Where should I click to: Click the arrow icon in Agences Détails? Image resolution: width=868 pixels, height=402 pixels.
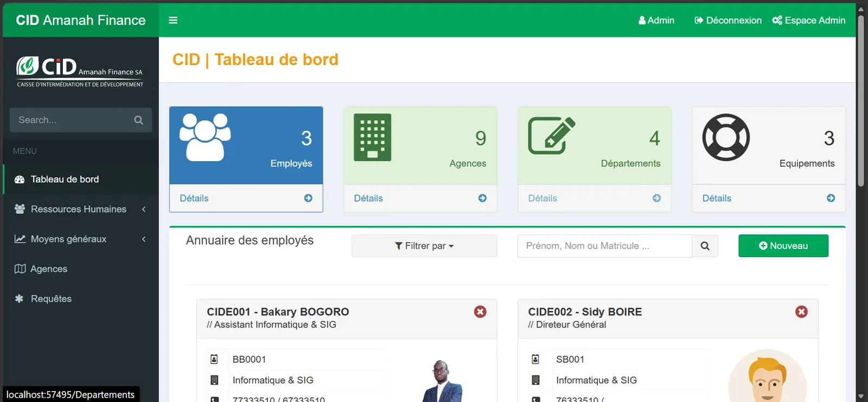pos(482,198)
